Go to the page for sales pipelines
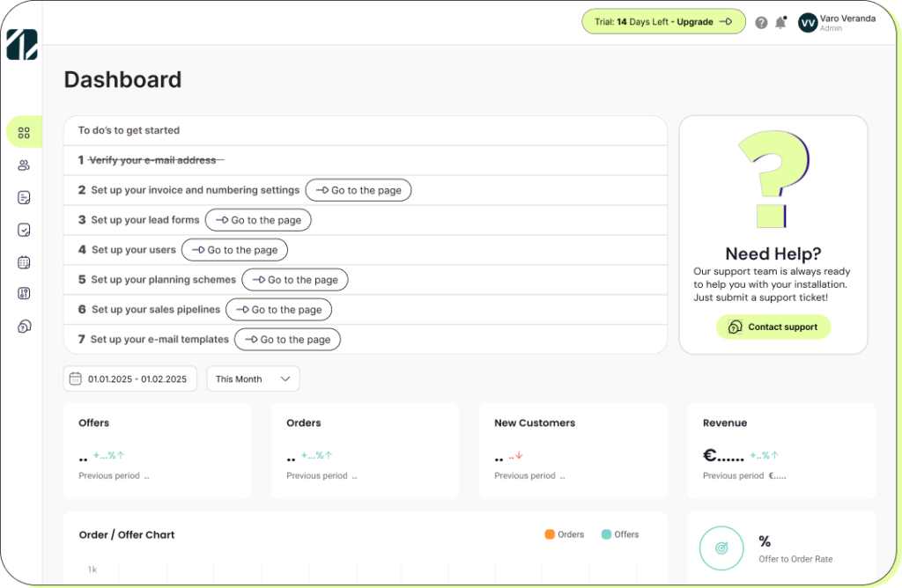The width and height of the screenshot is (902, 588). coord(278,310)
